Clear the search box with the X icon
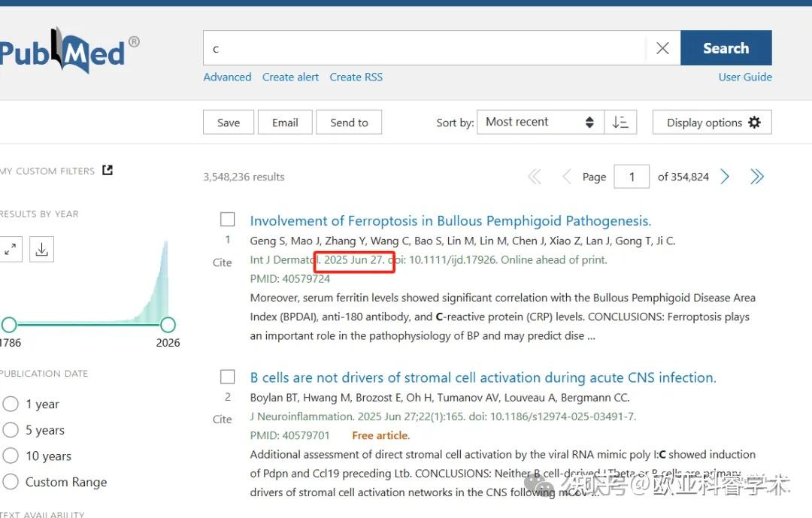Viewport: 812px width, 518px height. [662, 47]
